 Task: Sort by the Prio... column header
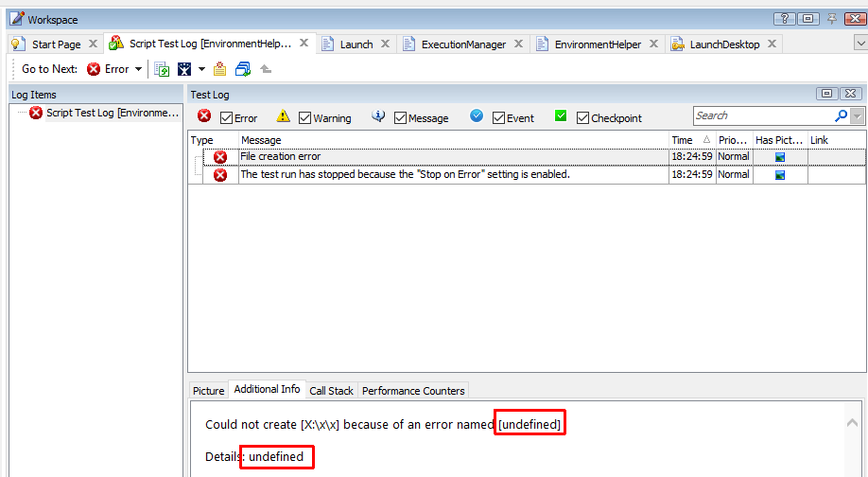point(734,140)
